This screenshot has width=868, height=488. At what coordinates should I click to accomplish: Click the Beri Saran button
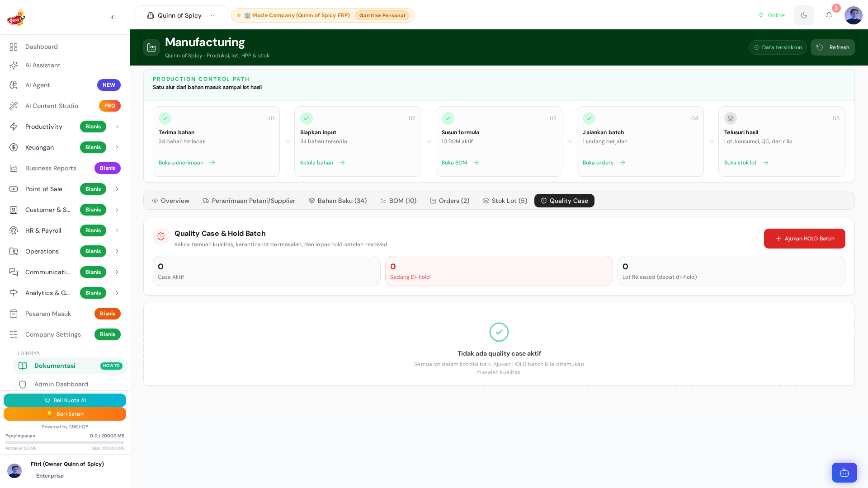(x=65, y=414)
